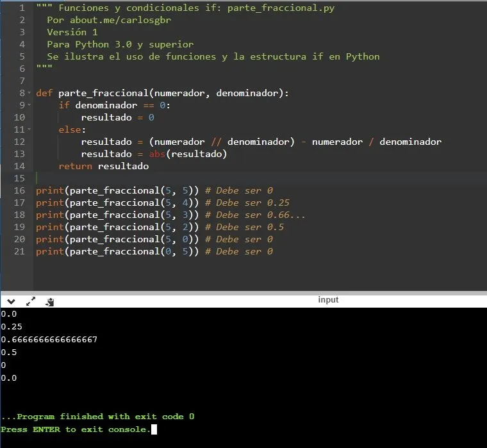The height and width of the screenshot is (448, 487).
Task: Expand the console to full screen
Action: click(x=31, y=301)
